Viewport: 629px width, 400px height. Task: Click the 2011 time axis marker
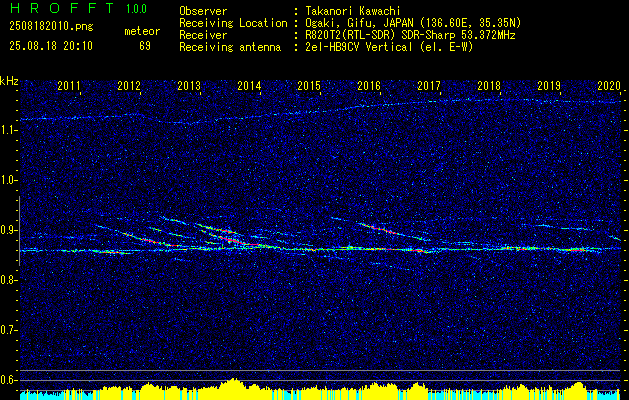click(69, 85)
